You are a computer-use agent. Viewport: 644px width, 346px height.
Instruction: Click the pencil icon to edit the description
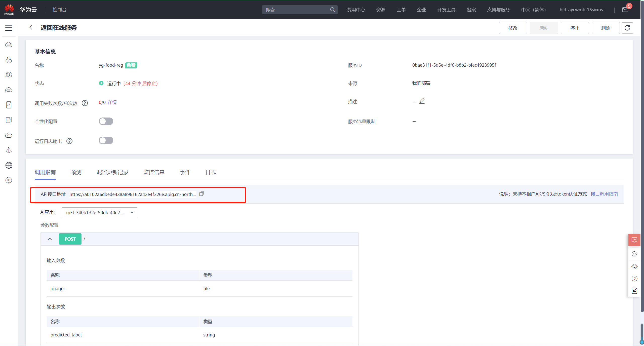click(422, 101)
